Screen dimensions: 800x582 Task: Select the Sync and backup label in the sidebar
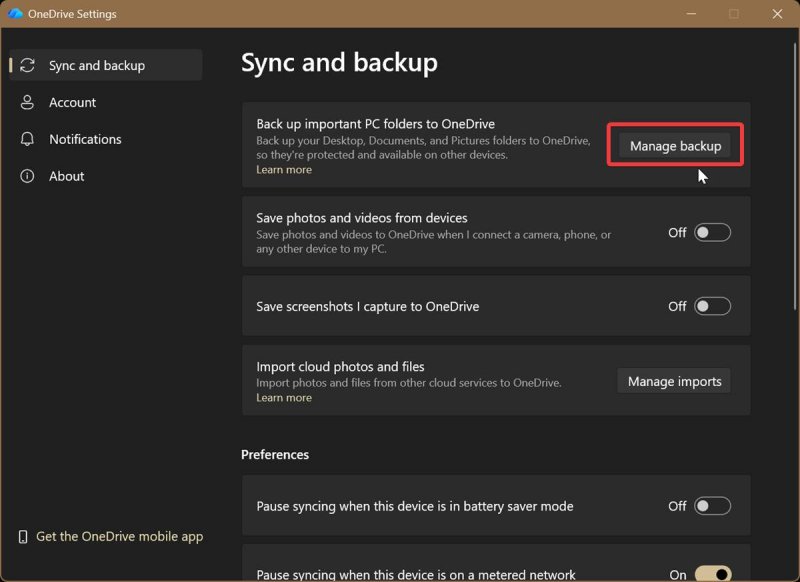pyautogui.click(x=97, y=66)
